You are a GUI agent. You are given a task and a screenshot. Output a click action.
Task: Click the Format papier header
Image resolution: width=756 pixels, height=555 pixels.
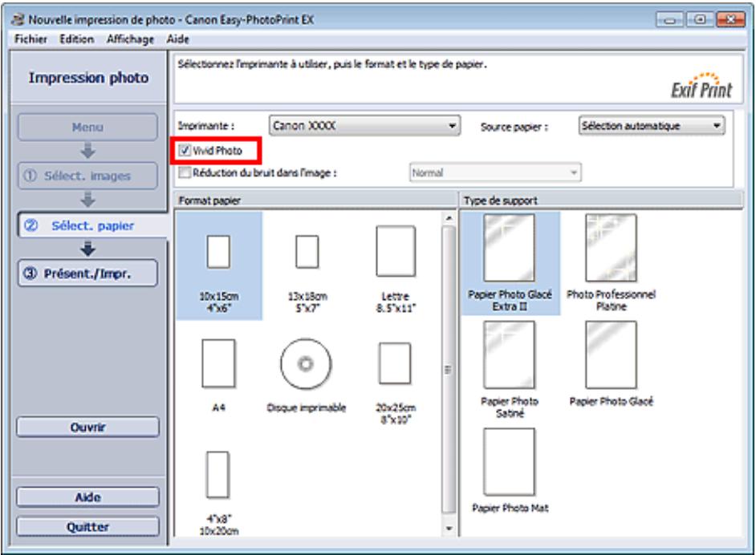coord(316,201)
